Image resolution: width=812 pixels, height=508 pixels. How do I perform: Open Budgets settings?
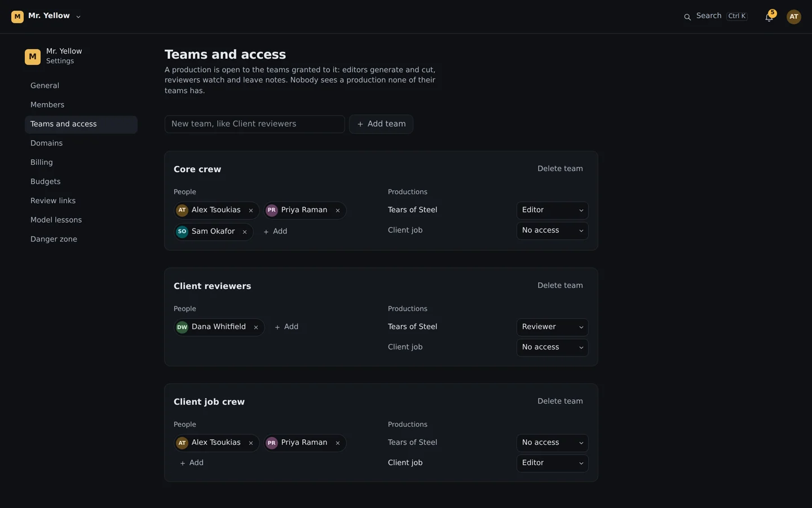(x=81, y=182)
